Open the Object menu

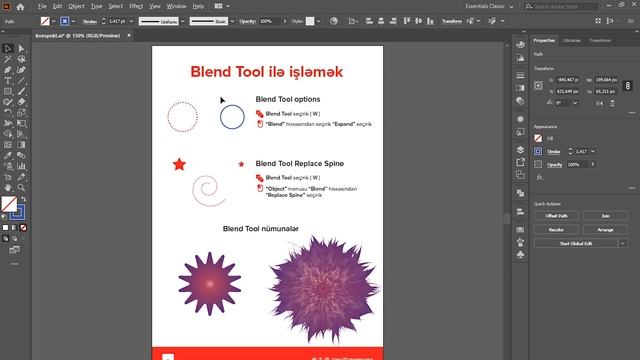(76, 7)
